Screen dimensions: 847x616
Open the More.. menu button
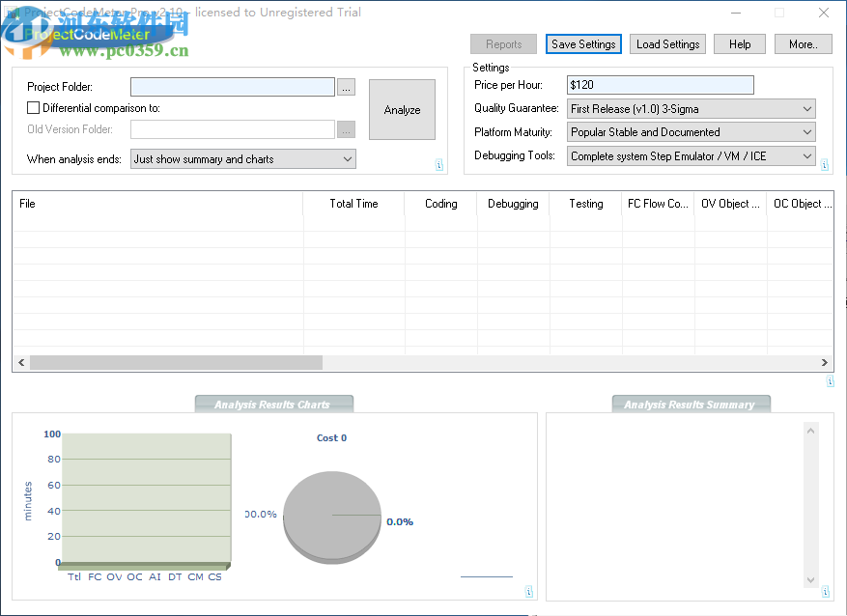click(803, 44)
